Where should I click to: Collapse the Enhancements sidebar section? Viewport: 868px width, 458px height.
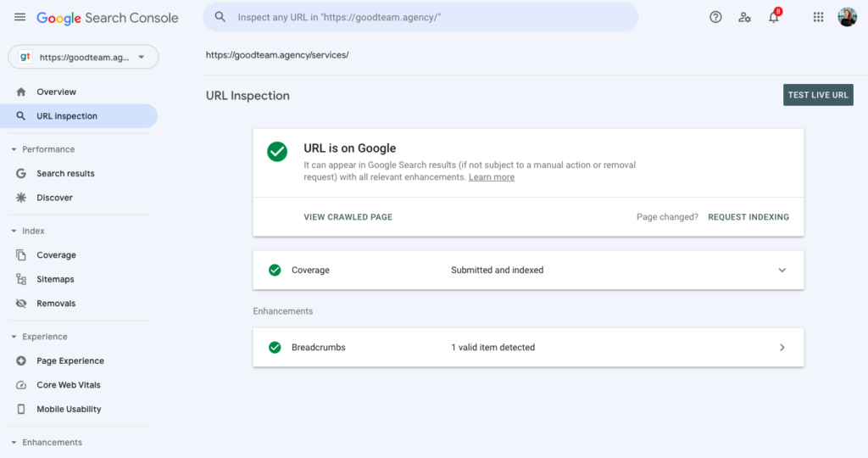(14, 443)
